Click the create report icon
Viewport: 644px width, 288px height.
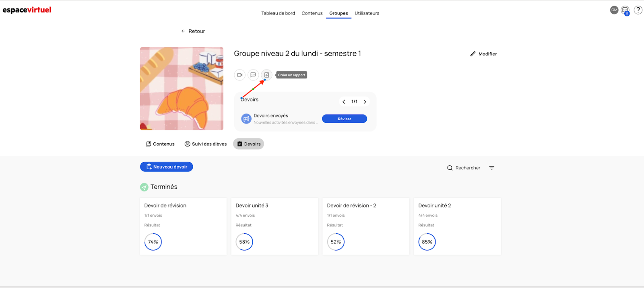click(266, 75)
